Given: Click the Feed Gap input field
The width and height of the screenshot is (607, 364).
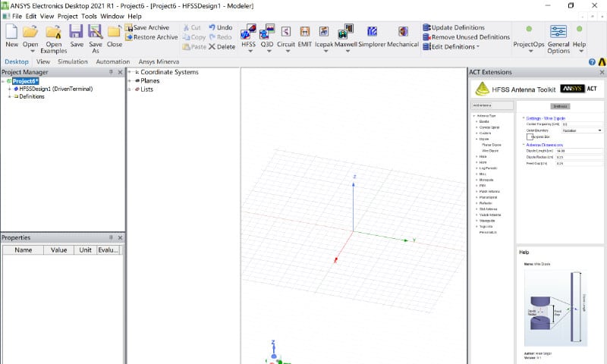Looking at the screenshot, I should (x=579, y=163).
